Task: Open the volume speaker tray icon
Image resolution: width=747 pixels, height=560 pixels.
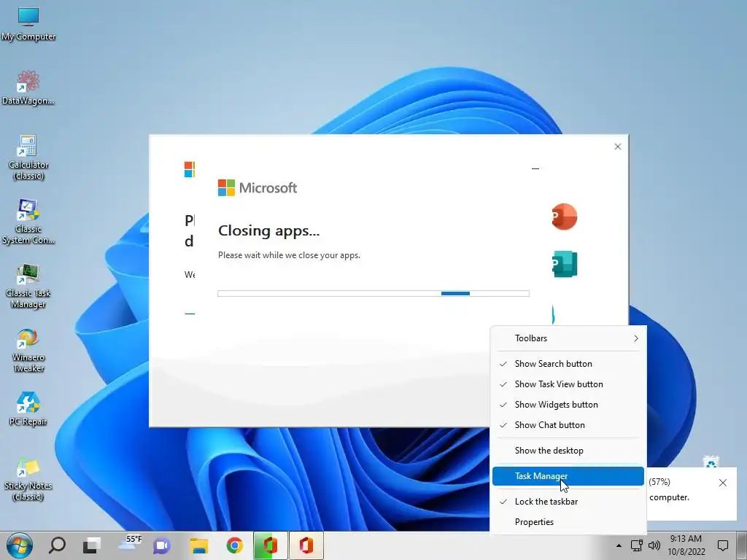Action: [654, 545]
